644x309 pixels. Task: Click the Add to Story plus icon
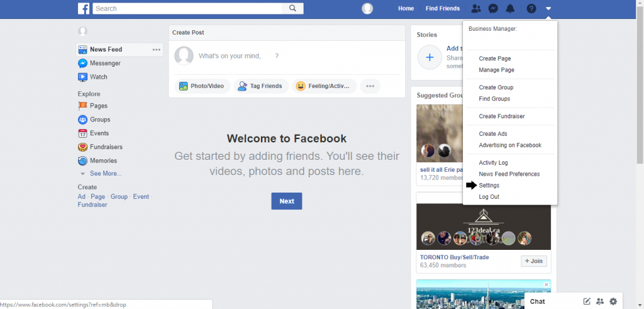tap(430, 57)
